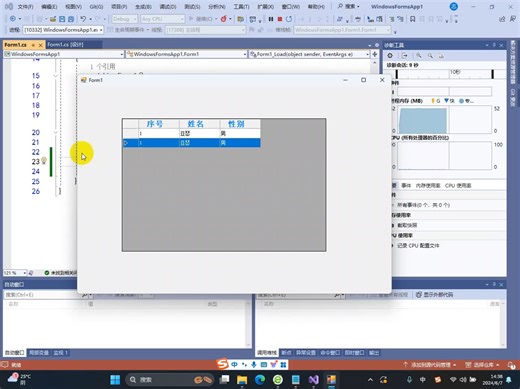The height and width of the screenshot is (389, 520).
Task: Click 添加到源代码管理 in status bar
Action: tap(429, 365)
